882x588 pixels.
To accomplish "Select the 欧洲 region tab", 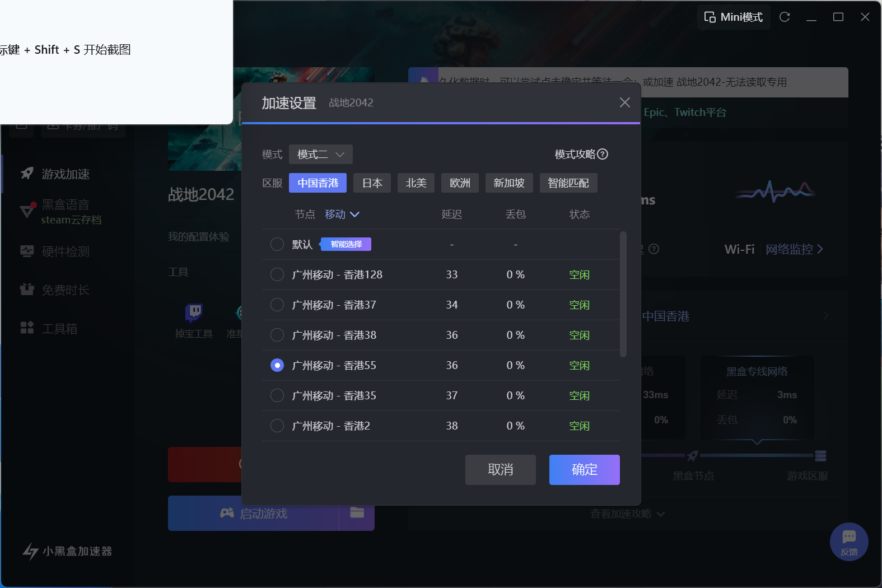I will point(460,183).
